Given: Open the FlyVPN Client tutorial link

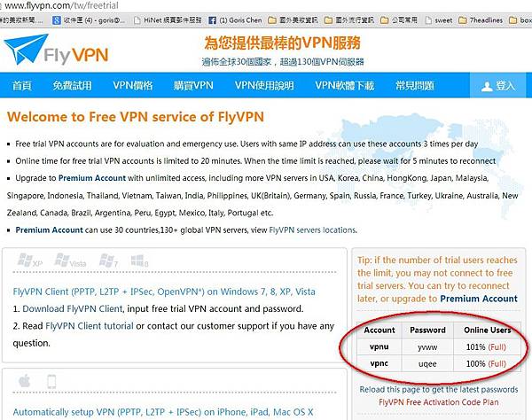Looking at the screenshot, I should (x=90, y=326).
